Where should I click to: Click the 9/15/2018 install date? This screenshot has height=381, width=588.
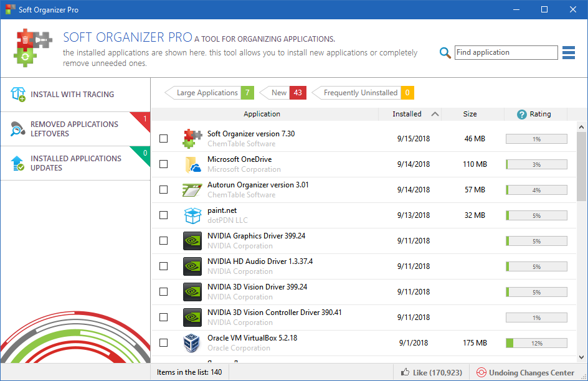pyautogui.click(x=414, y=139)
